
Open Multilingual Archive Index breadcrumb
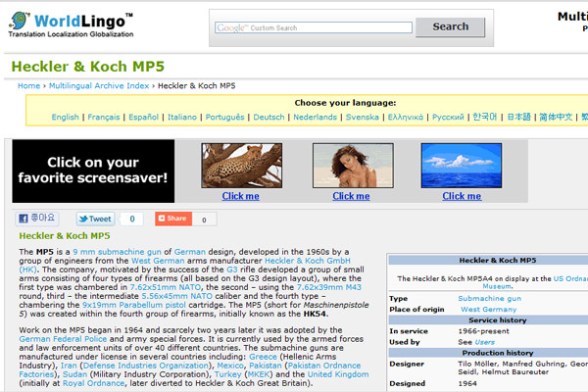click(x=101, y=86)
